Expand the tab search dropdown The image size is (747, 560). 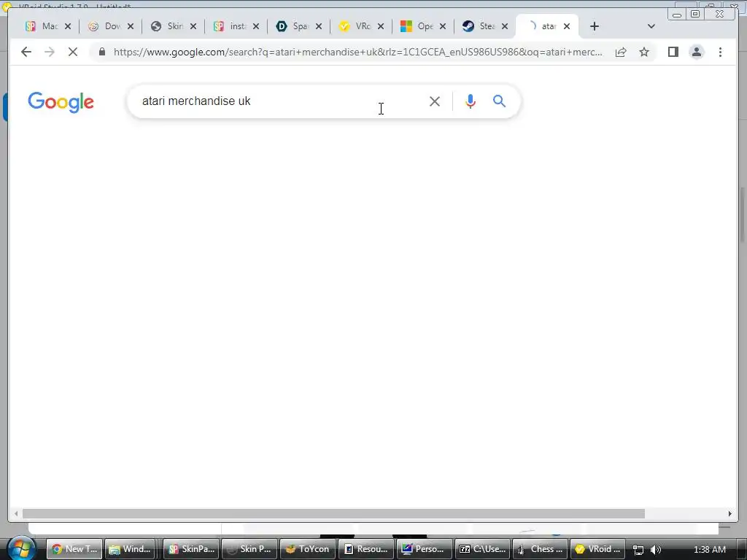[x=651, y=26]
